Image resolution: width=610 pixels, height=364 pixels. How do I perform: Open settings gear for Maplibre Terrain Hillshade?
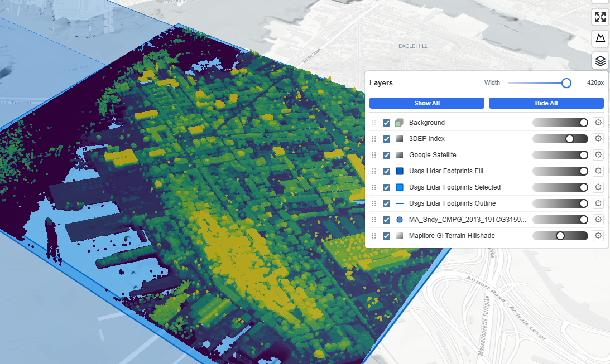598,236
